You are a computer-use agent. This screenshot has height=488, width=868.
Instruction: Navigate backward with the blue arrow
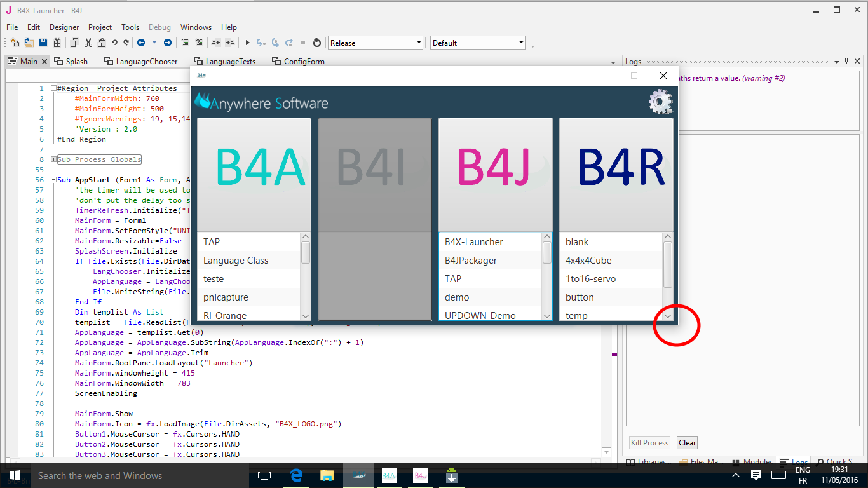click(140, 43)
